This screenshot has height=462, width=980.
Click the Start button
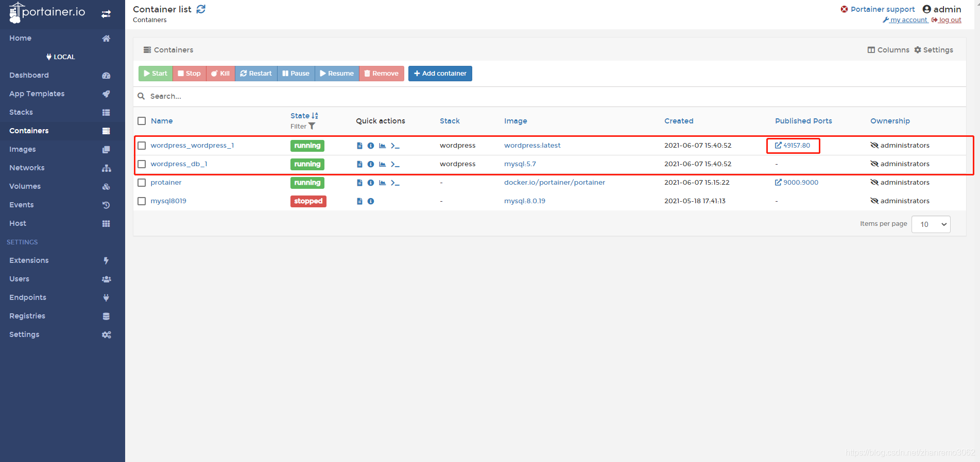coord(156,74)
